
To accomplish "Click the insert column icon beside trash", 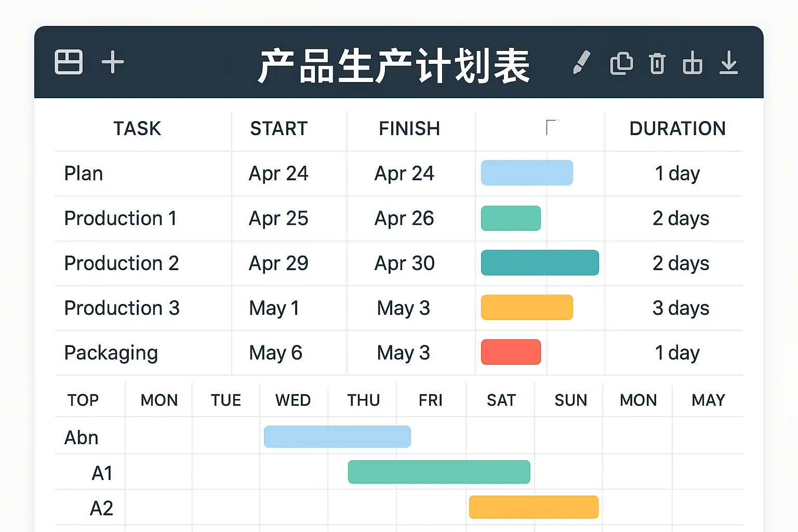I will click(x=692, y=63).
